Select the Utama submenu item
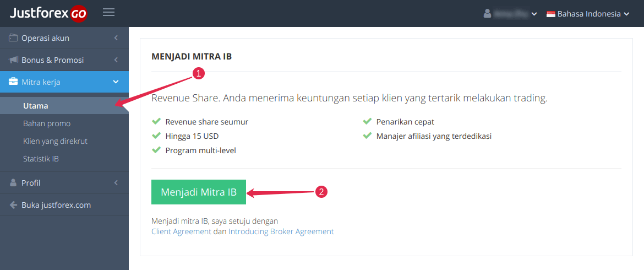Viewport: 644px width, 270px height. coord(64,106)
